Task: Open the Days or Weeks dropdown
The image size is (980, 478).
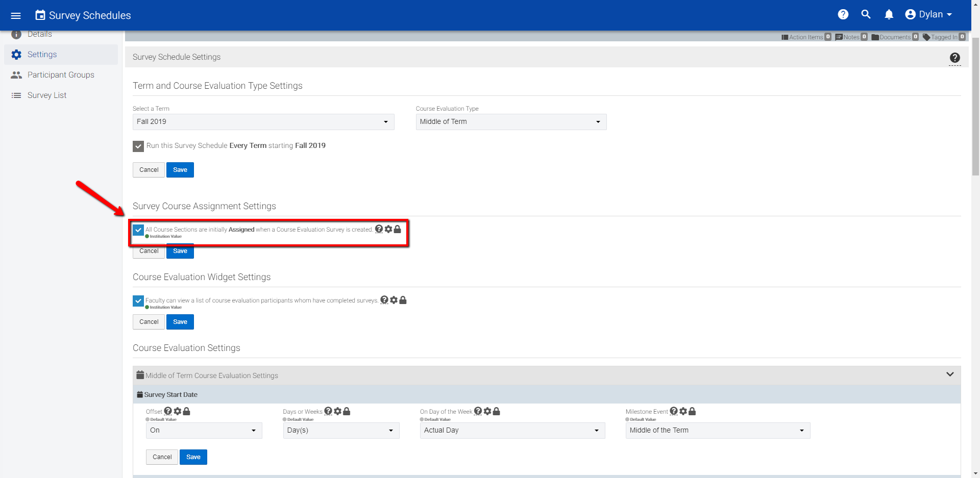Action: point(341,431)
